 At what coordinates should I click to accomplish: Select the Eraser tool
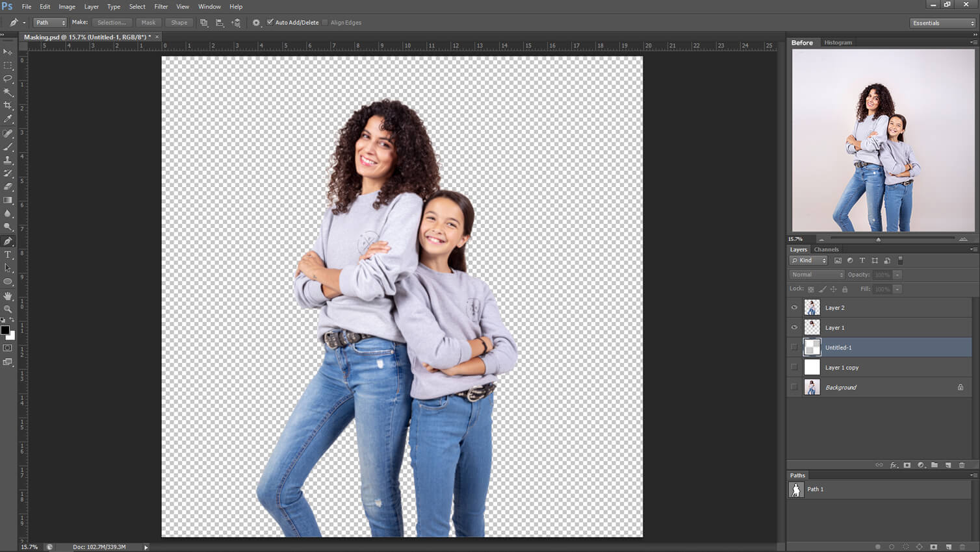pos(8,187)
